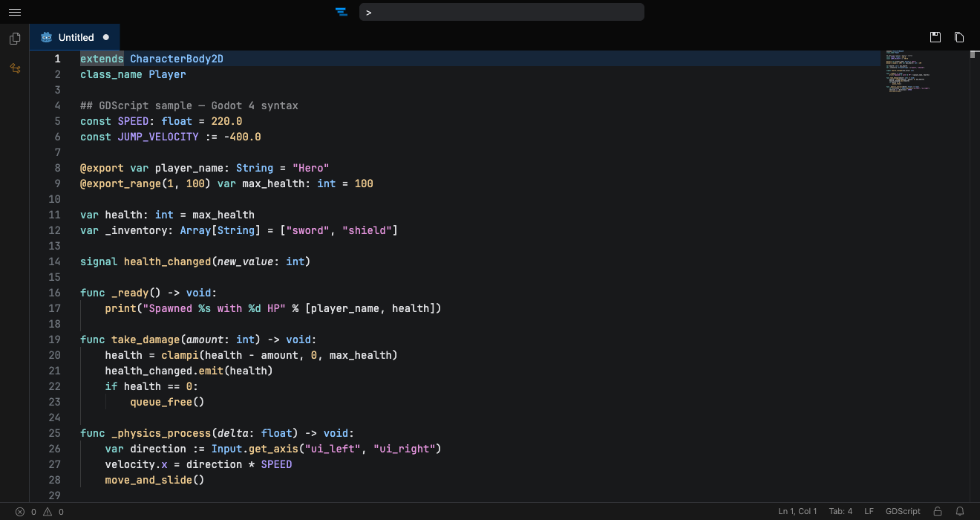Click "_ready" function name on line 16

click(x=130, y=293)
